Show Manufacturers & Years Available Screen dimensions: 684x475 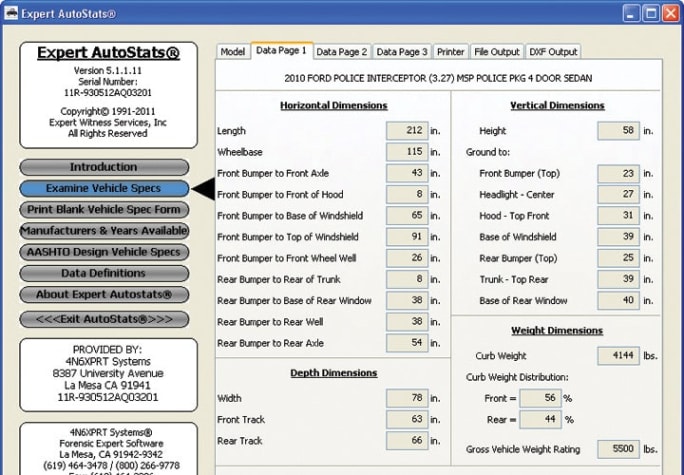pos(104,230)
